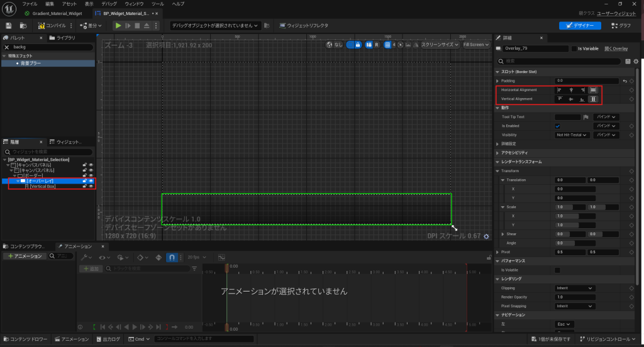This screenshot has width=644, height=347.
Task: Enable the Is Volatile checkbox
Action: pyautogui.click(x=557, y=270)
